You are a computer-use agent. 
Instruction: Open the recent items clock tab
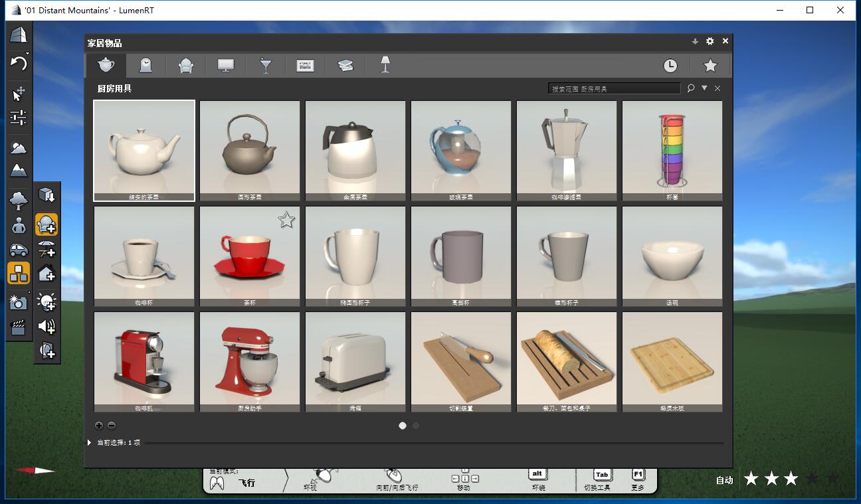[670, 65]
